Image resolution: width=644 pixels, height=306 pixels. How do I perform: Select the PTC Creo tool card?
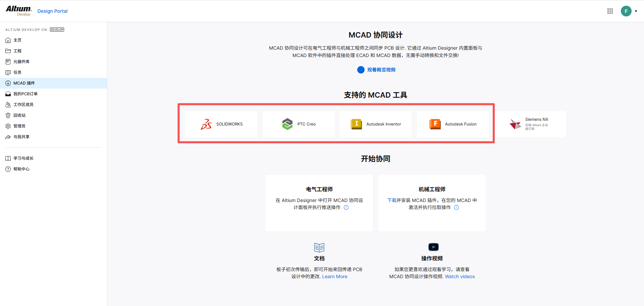tap(299, 124)
